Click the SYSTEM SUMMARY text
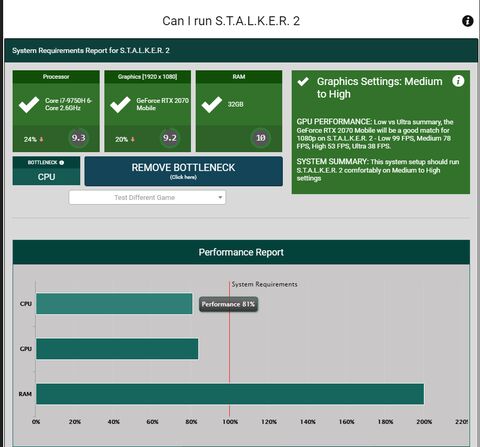480x447 pixels. pyautogui.click(x=378, y=170)
